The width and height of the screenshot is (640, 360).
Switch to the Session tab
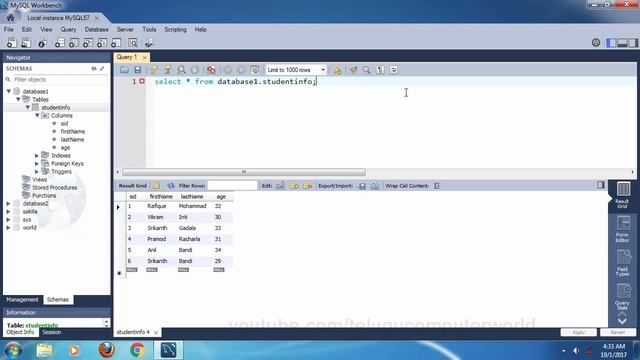(x=52, y=332)
